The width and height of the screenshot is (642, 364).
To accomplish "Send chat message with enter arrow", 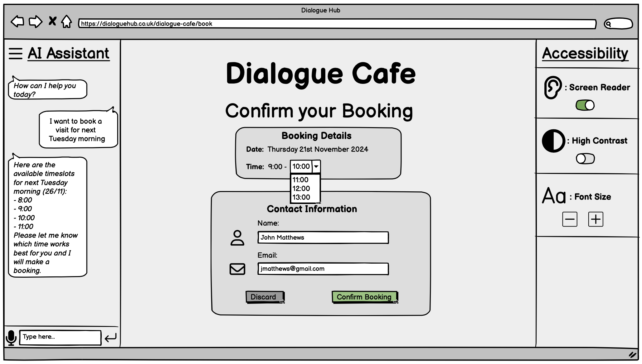I will 110,338.
